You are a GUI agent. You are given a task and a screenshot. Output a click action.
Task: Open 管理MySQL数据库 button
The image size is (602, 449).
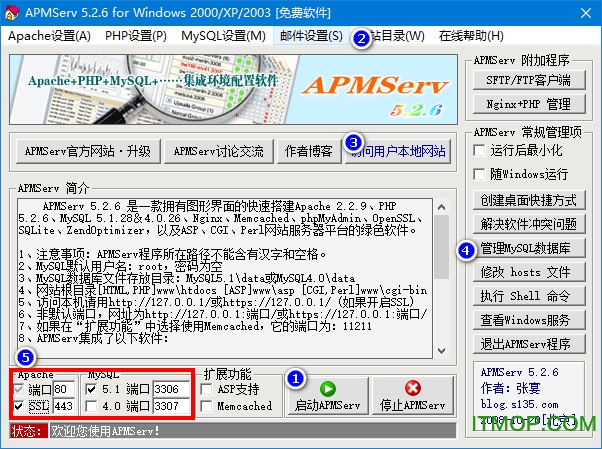click(529, 248)
